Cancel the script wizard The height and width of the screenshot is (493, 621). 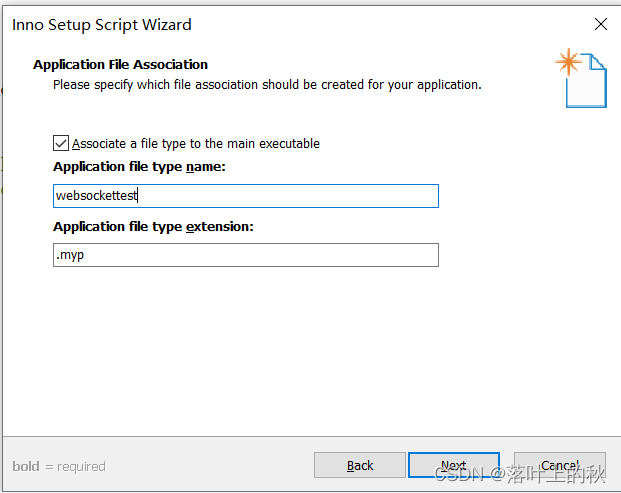click(x=560, y=465)
